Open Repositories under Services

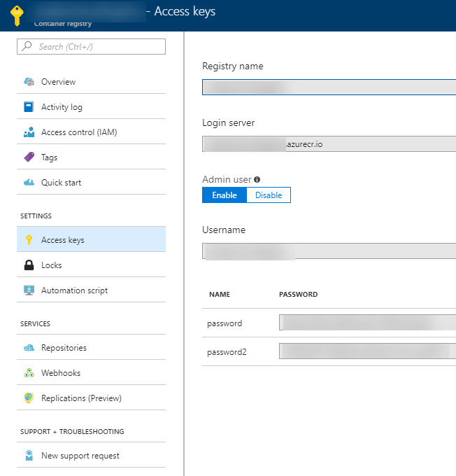(64, 348)
